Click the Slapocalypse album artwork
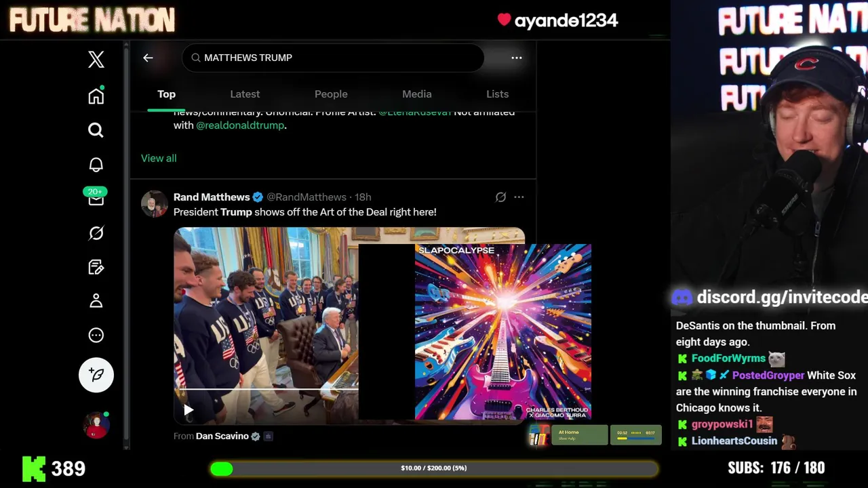The image size is (868, 488). (x=503, y=332)
